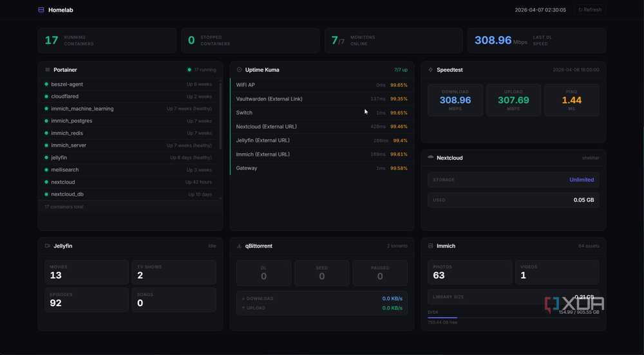Click the Immich disk usage progress bar
Viewport: 644px width, 355px height.
tap(513, 318)
